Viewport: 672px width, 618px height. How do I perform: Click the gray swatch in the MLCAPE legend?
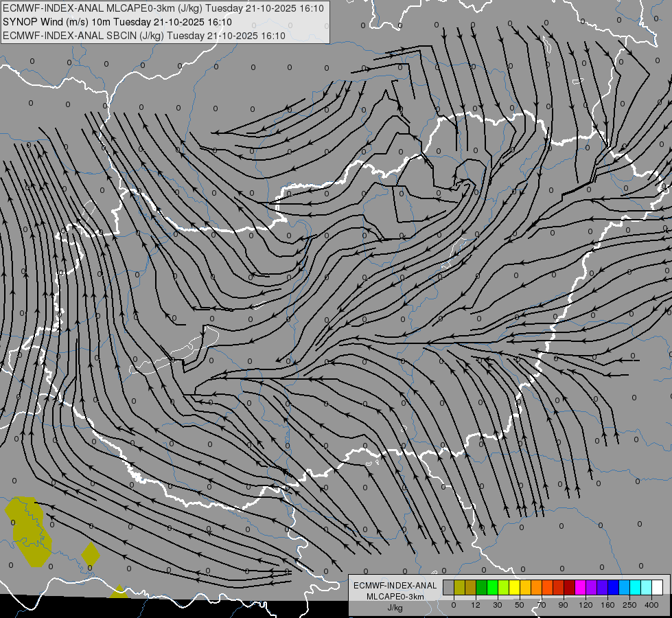coord(449,587)
